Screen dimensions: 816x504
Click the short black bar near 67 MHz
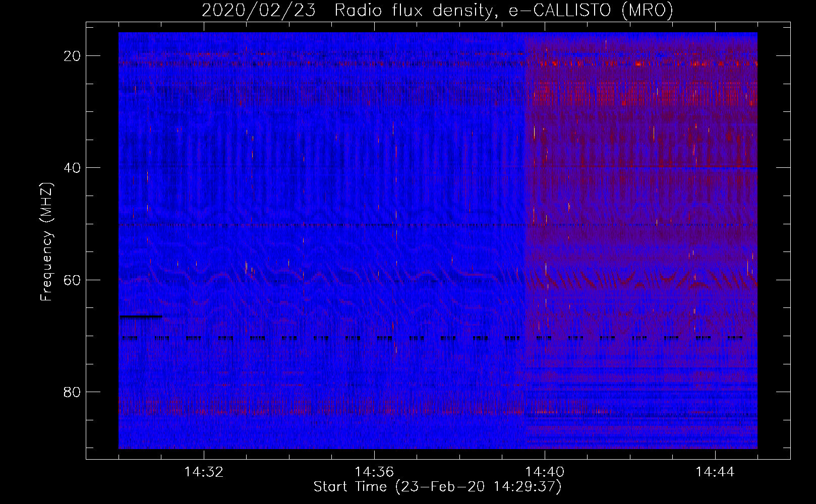coord(141,317)
